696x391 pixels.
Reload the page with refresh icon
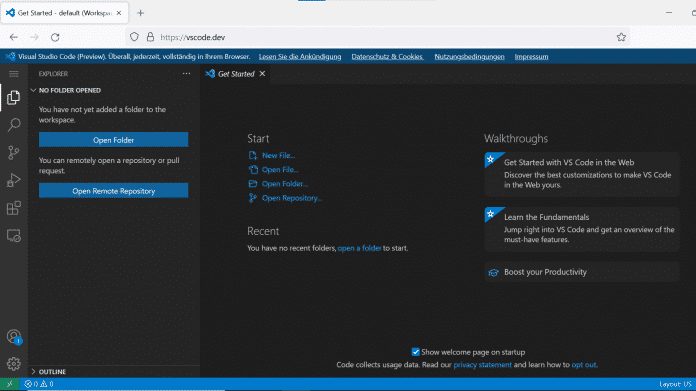coord(55,37)
